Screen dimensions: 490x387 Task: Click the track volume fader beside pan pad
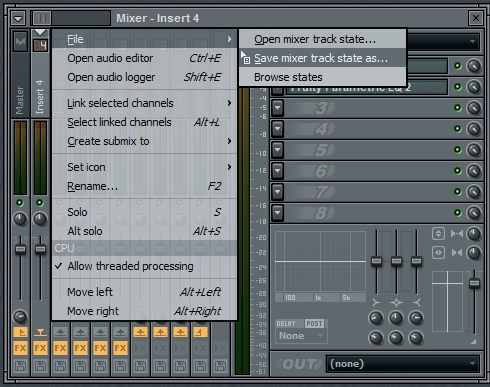coord(474,283)
